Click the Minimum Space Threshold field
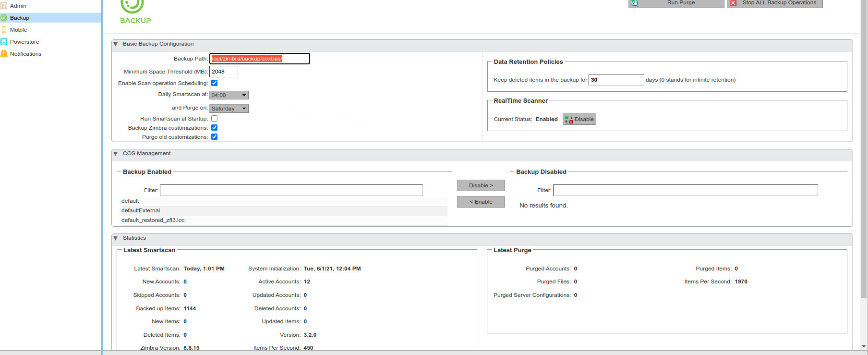 click(x=224, y=72)
